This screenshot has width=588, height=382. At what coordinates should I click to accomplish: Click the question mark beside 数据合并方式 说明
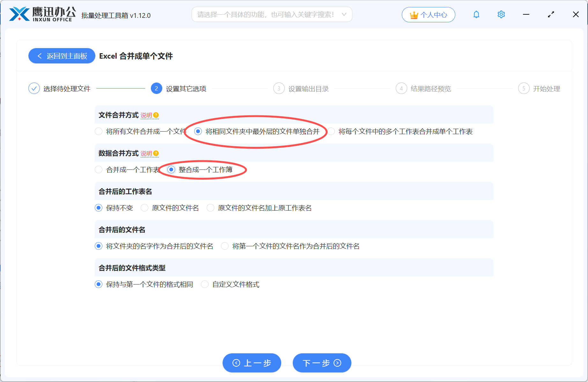(x=155, y=153)
